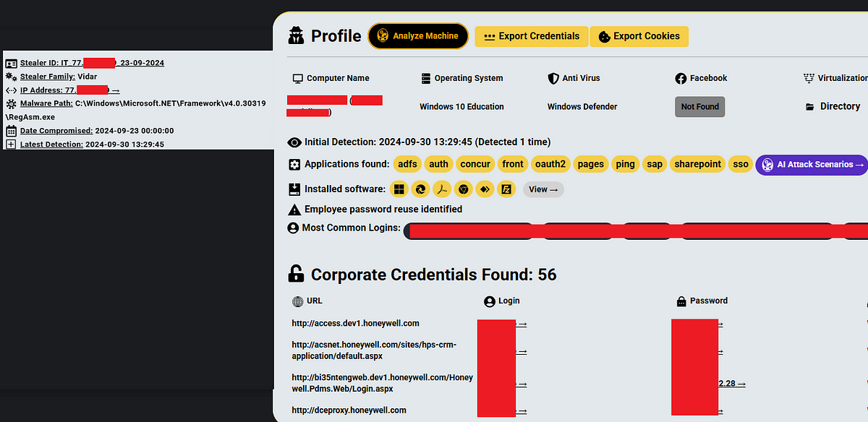Image resolution: width=868 pixels, height=422 pixels.
Task: Click the Windows installed software icon
Action: (x=399, y=189)
